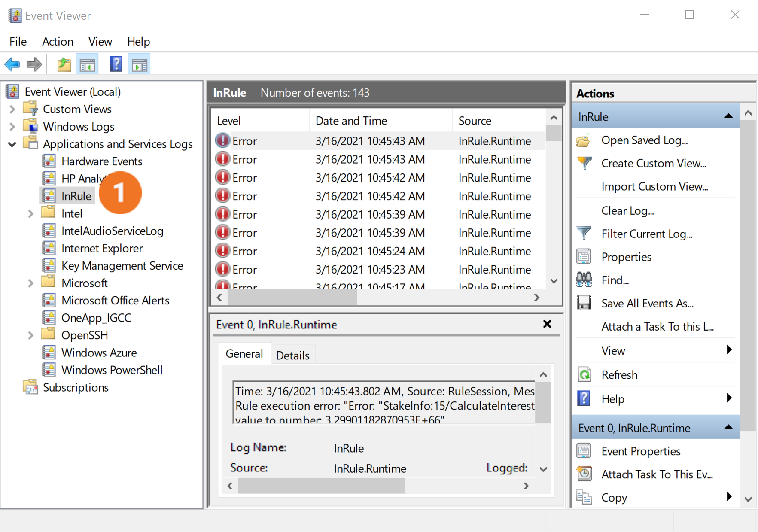Switch to the Details tab
This screenshot has height=532, width=758.
point(292,355)
